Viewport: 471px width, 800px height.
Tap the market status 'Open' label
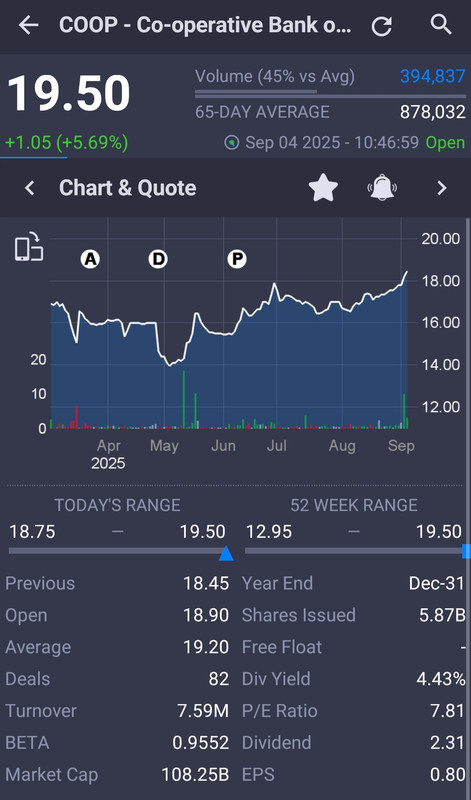tap(445, 142)
